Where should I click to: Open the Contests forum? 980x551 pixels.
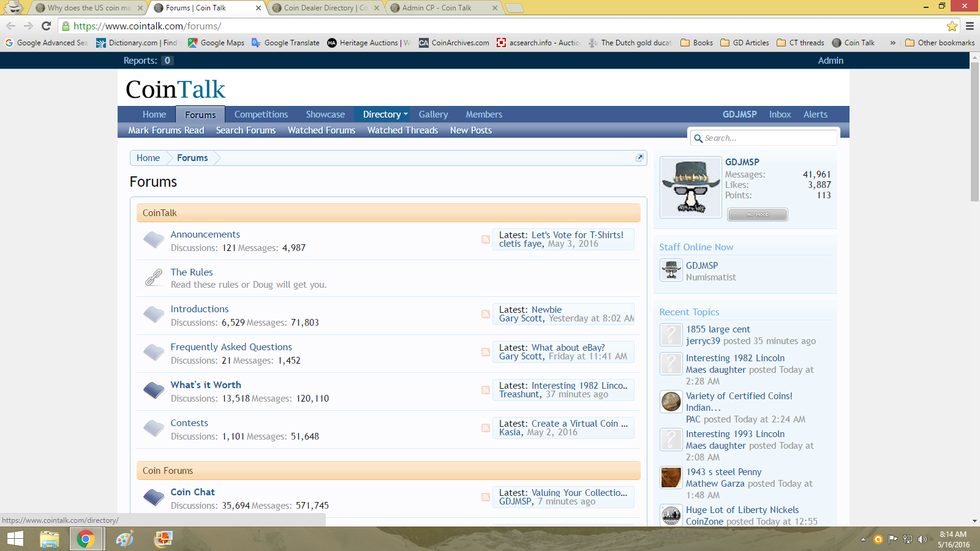pyautogui.click(x=189, y=423)
